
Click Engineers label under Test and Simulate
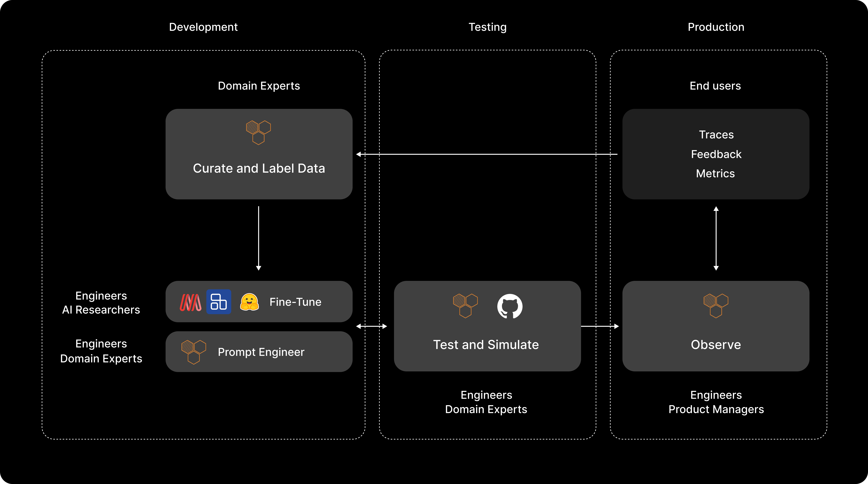tap(486, 395)
